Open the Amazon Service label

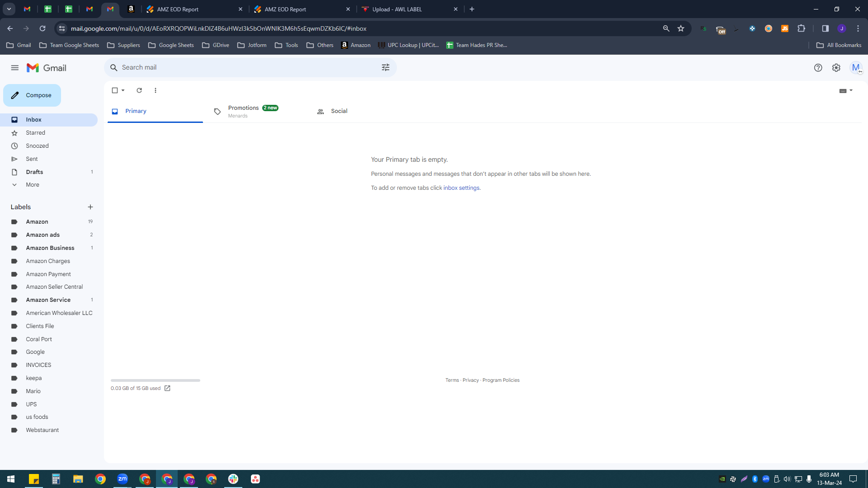coord(49,300)
